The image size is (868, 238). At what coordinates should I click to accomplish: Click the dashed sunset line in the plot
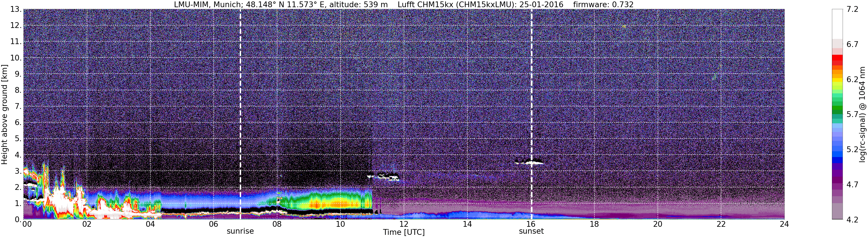(531, 114)
